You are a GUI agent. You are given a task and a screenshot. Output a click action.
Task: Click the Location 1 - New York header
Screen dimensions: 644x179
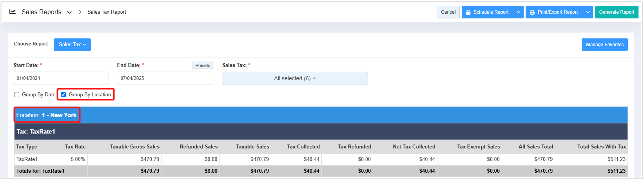pyautogui.click(x=47, y=115)
